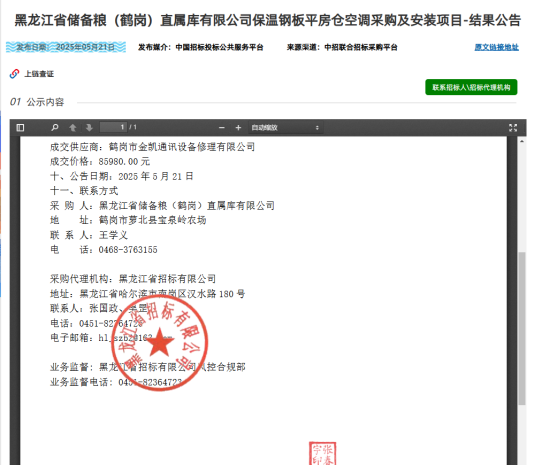Select the 01 公示内容 section heading
Image resolution: width=534 pixels, height=466 pixels.
(37, 102)
